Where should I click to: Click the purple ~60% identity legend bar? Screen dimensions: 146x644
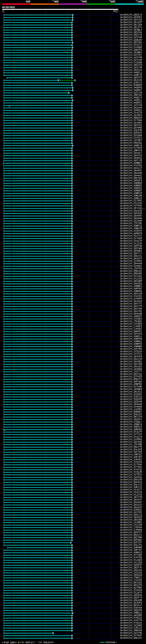pos(73,4)
